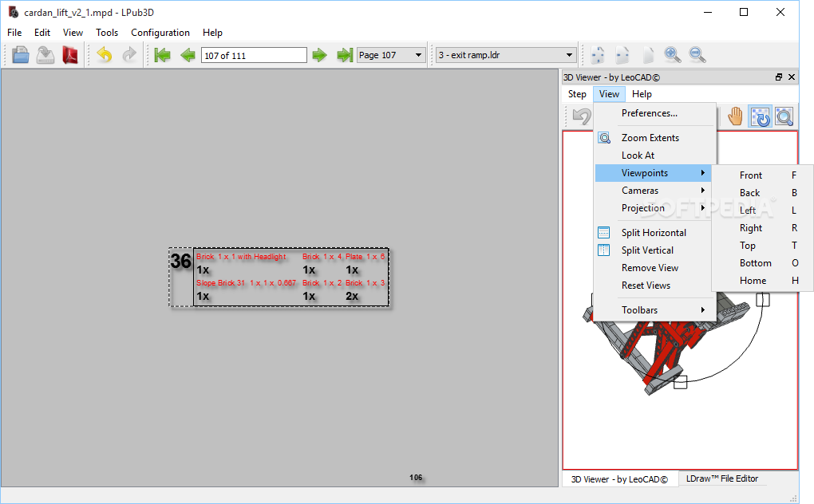
Task: Open the Tools menu
Action: [107, 32]
